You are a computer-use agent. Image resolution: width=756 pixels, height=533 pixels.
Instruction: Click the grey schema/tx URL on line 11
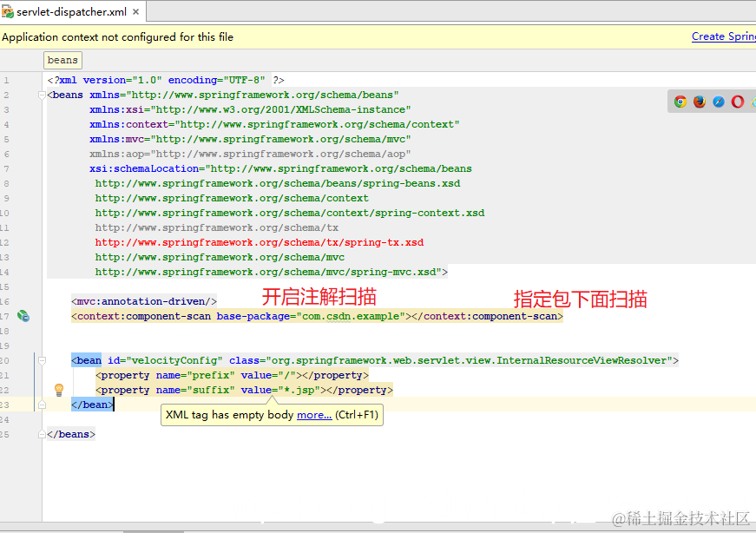(217, 227)
